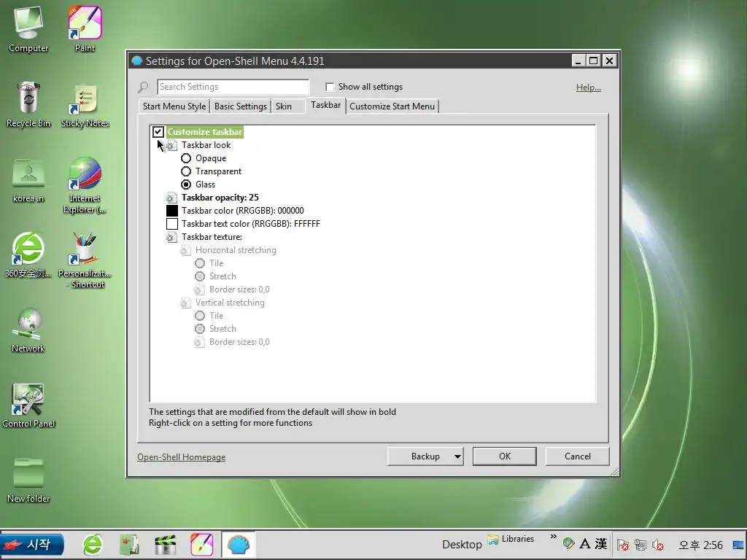Click the Open-Shell shell icon in the taskbar
The image size is (747, 560).
coord(239,544)
